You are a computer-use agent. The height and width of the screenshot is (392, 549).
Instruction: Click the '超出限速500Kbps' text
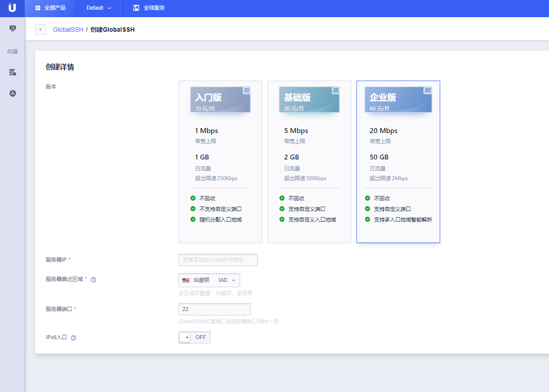click(x=305, y=178)
